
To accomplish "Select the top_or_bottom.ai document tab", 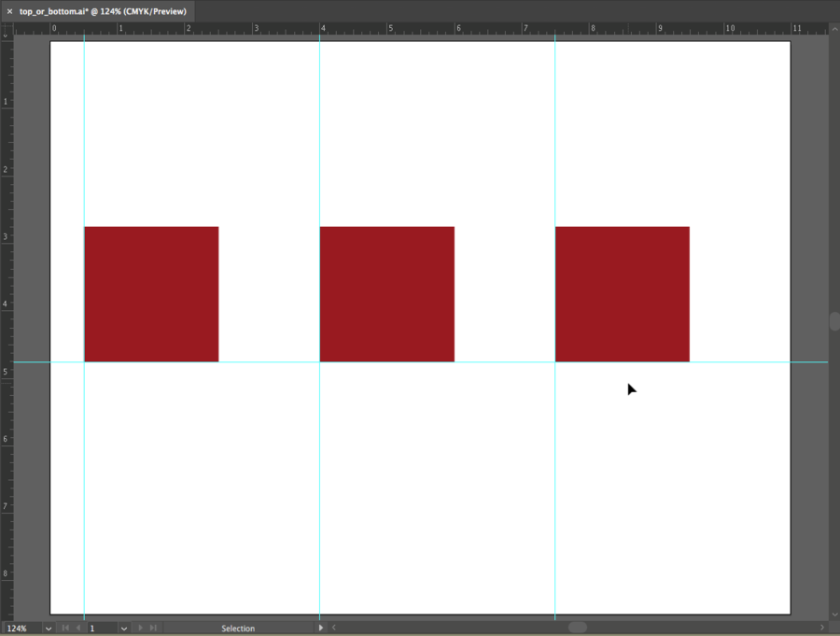I will [x=103, y=11].
